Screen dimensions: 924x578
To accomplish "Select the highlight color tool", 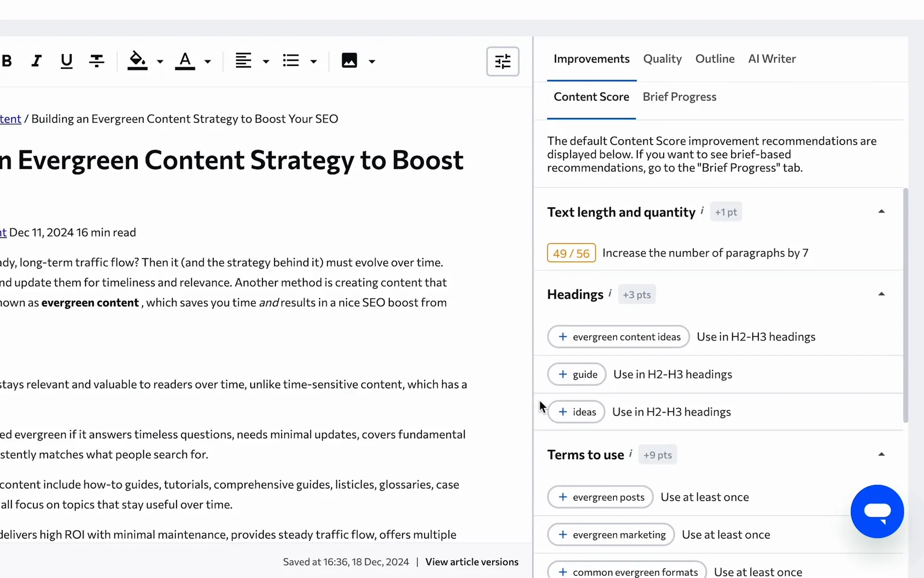I will (x=137, y=60).
